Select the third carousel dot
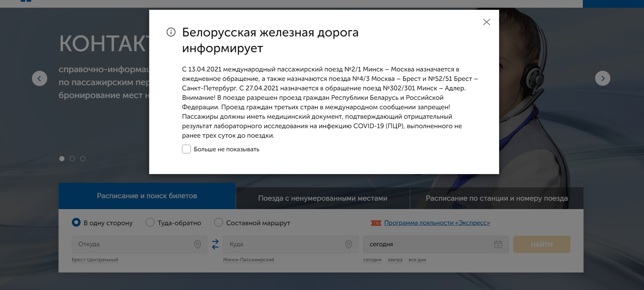Image resolution: width=644 pixels, height=290 pixels. tap(83, 159)
